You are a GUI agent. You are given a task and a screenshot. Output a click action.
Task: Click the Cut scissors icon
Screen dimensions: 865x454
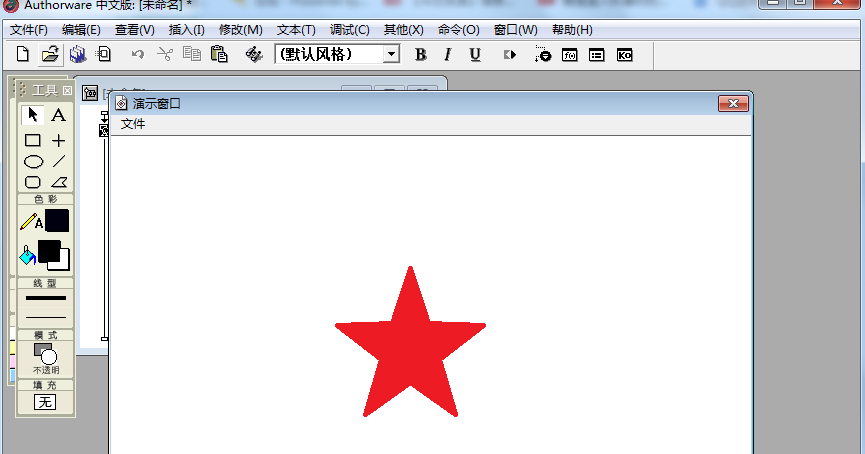(165, 54)
